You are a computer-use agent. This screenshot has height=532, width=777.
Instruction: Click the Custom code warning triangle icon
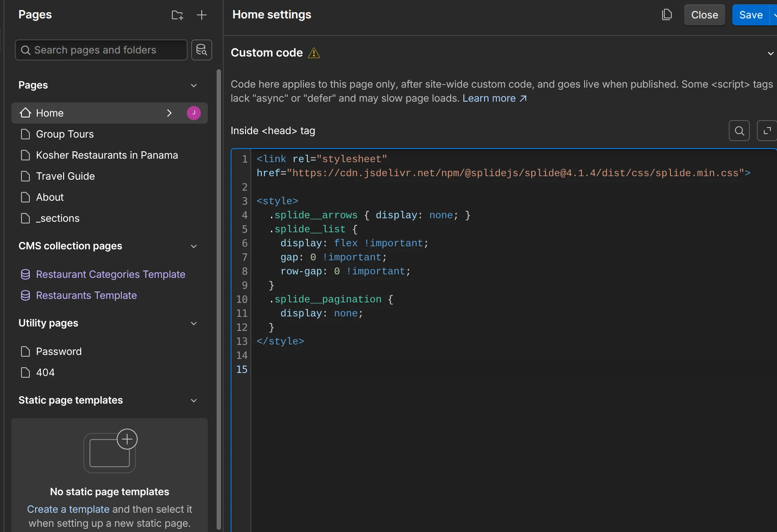pyautogui.click(x=314, y=53)
